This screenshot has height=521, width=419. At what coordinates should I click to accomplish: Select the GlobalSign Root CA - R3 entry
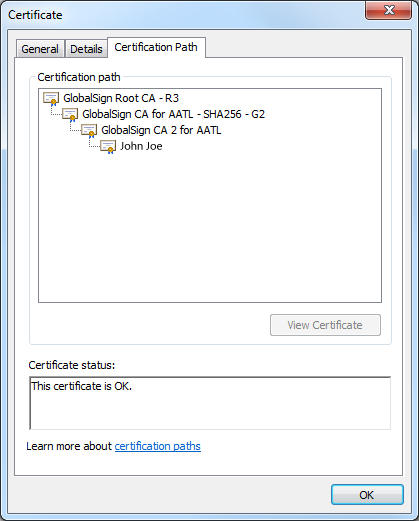click(x=121, y=98)
